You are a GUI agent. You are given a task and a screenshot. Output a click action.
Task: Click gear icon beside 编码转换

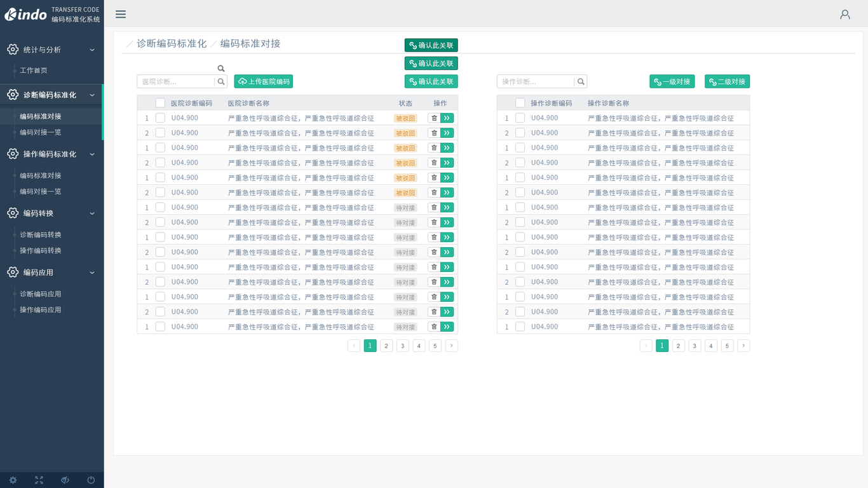click(x=13, y=213)
